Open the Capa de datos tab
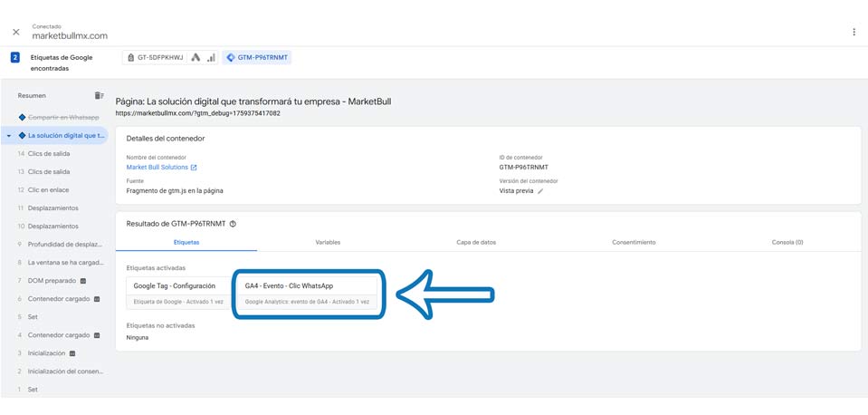Viewport: 868px width, 415px height. (476, 242)
